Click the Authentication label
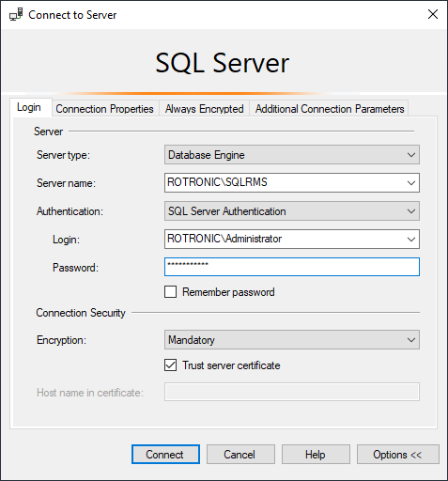The image size is (448, 481). [70, 211]
